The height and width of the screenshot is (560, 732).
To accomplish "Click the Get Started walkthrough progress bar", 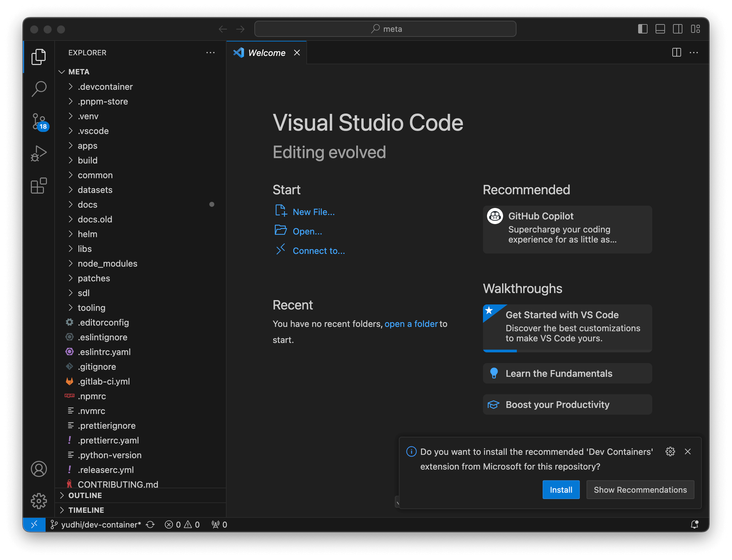I will pos(500,350).
